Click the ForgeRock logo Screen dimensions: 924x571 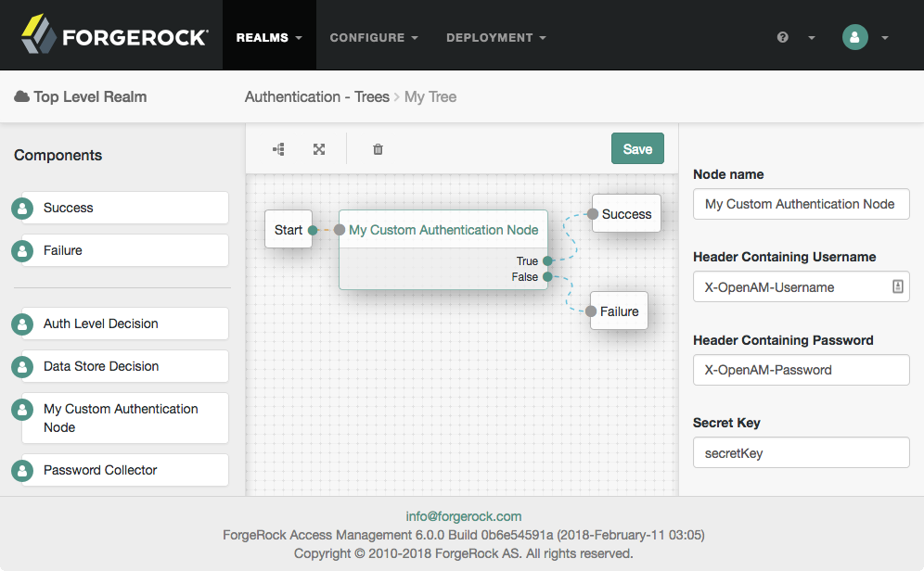[115, 34]
